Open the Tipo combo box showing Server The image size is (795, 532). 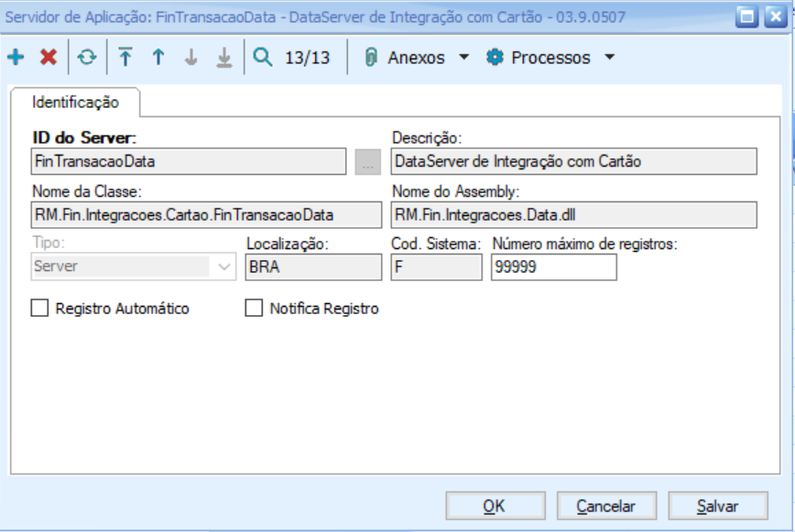134,266
